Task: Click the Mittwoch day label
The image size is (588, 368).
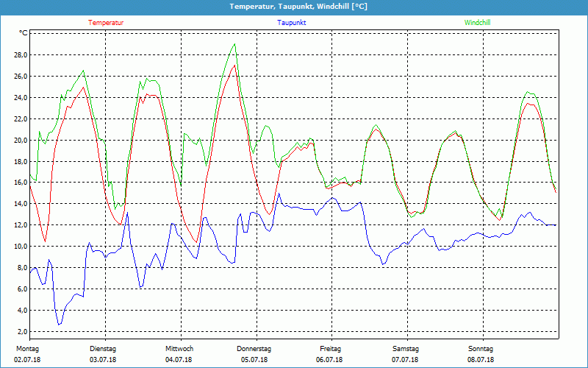Action: coord(179,349)
